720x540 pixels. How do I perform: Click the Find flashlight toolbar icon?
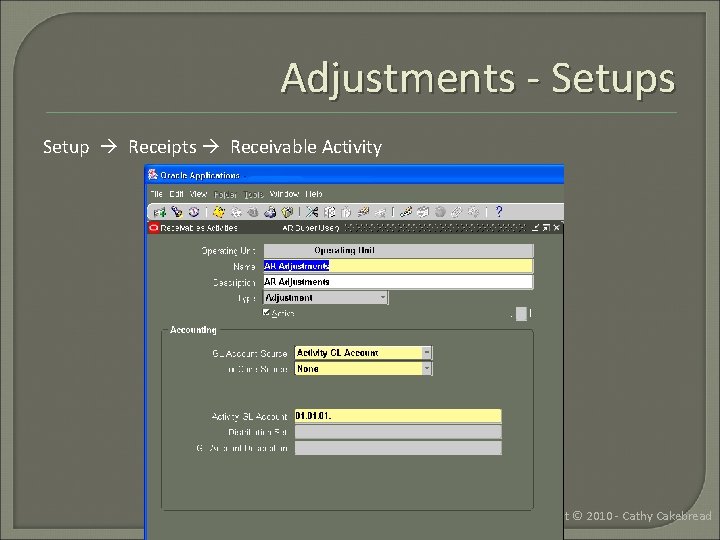[x=177, y=212]
